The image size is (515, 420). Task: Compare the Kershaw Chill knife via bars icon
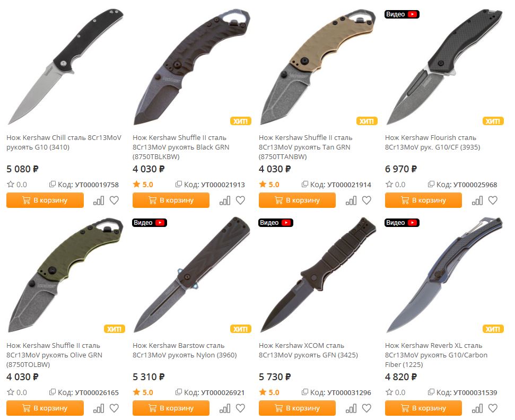click(x=99, y=200)
